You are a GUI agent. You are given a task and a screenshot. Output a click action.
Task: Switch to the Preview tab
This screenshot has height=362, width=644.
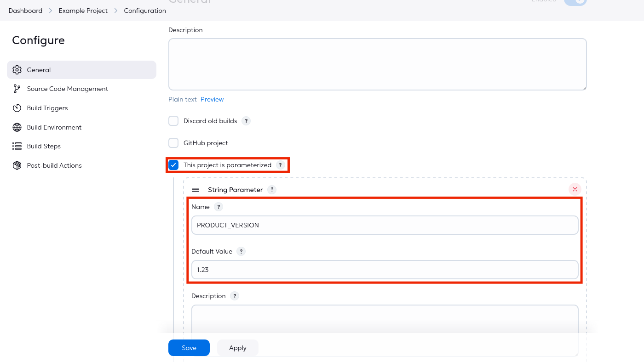point(212,99)
